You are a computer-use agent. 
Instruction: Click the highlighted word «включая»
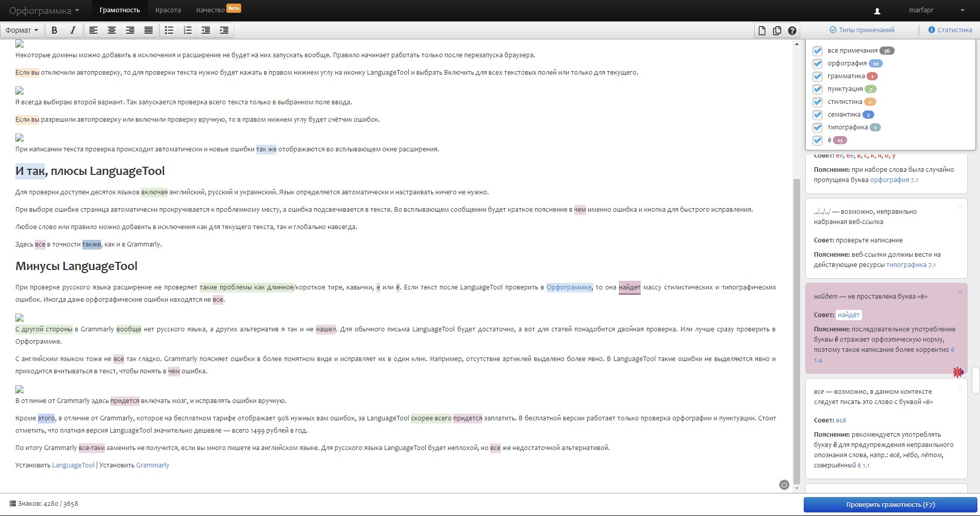point(154,192)
